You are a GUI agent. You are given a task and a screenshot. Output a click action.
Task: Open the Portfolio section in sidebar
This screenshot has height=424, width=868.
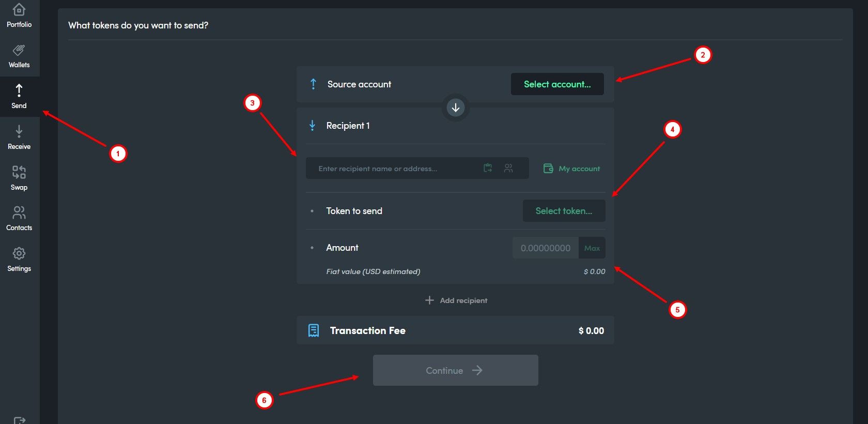pyautogui.click(x=19, y=16)
